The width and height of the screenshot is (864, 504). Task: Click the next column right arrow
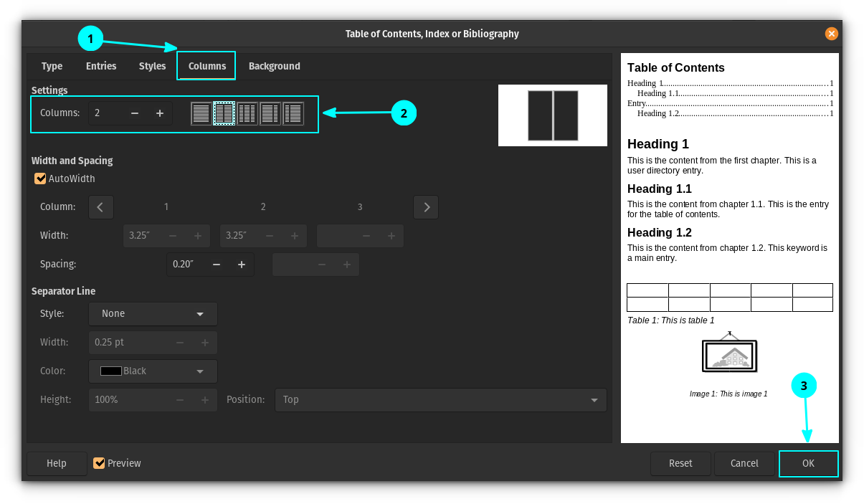click(426, 207)
